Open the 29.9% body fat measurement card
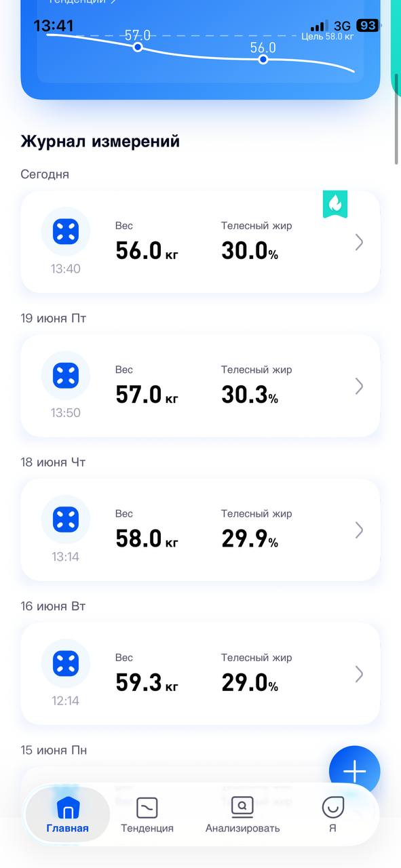 200,530
